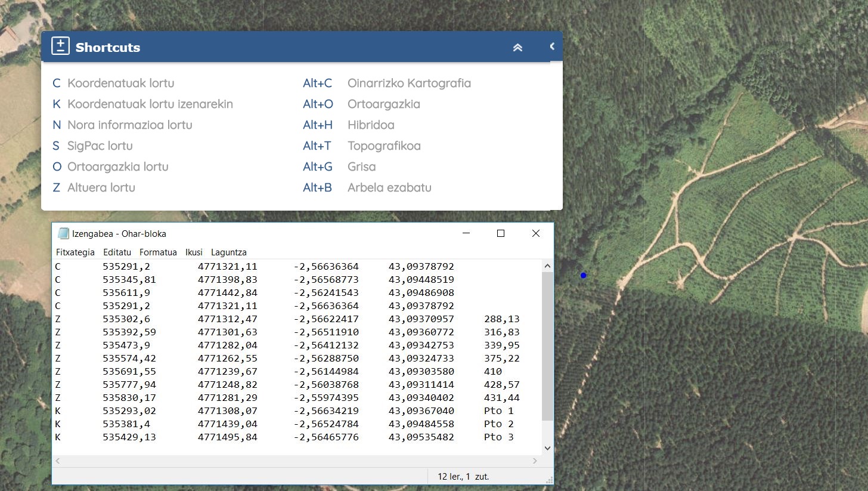The height and width of the screenshot is (491, 868).
Task: Minimize the Ohar-bloka Notepad window
Action: pos(466,234)
